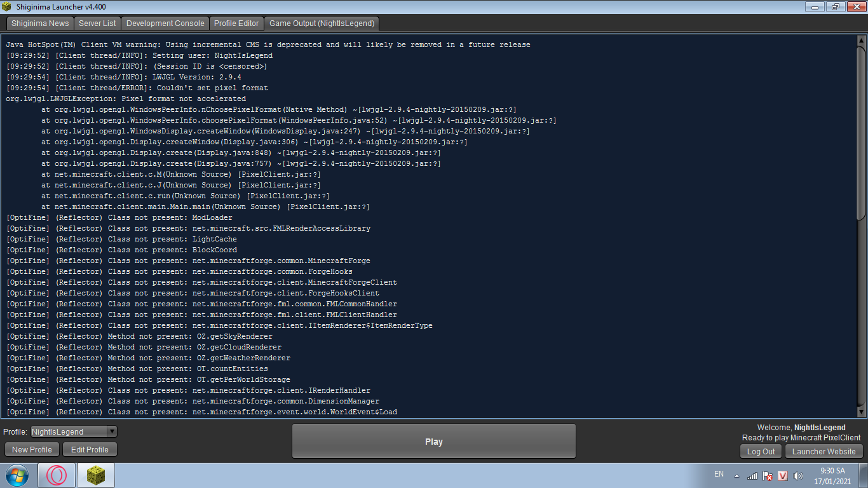The height and width of the screenshot is (488, 868).
Task: Click the Java HotSpot warning line
Action: point(268,45)
